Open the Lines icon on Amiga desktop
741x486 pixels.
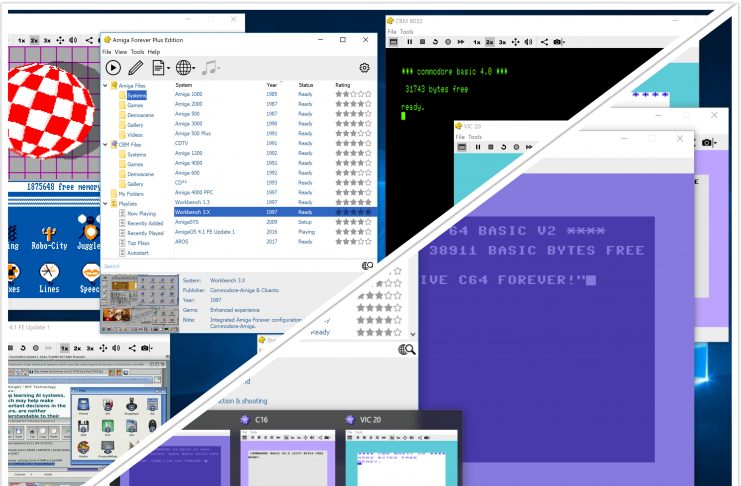pos(49,278)
